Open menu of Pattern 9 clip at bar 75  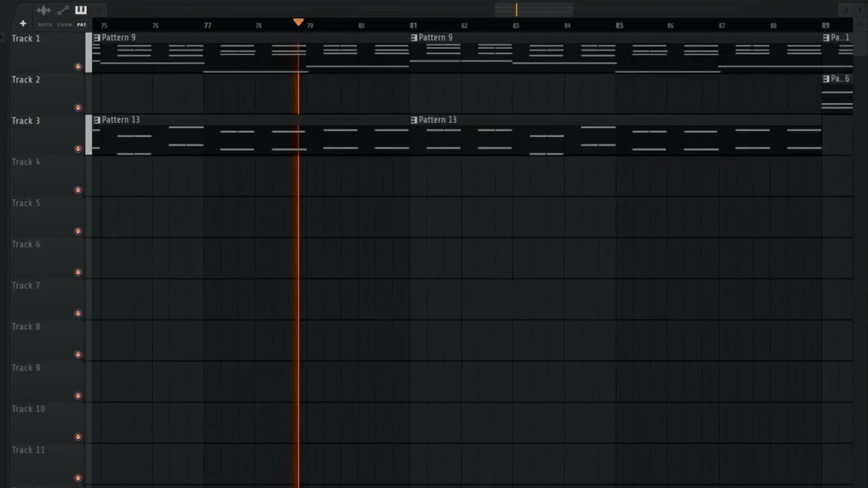click(97, 38)
